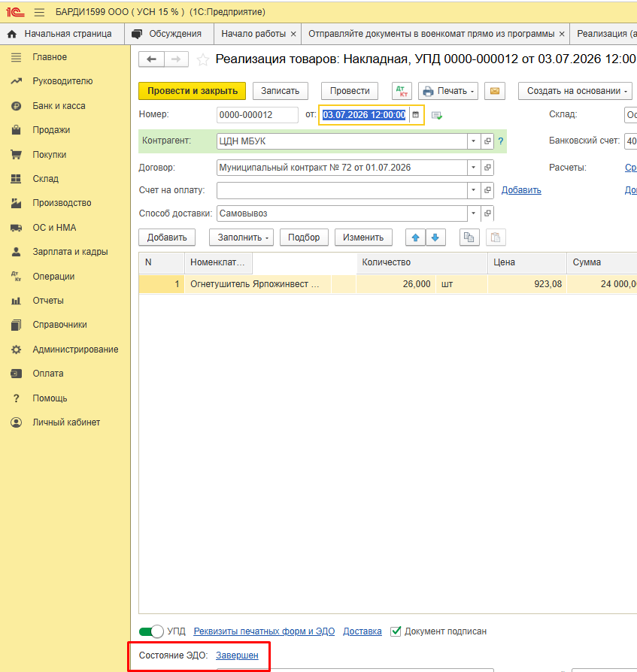This screenshot has width=637, height=672.
Task: Copy rows with the copy icon
Action: (469, 238)
